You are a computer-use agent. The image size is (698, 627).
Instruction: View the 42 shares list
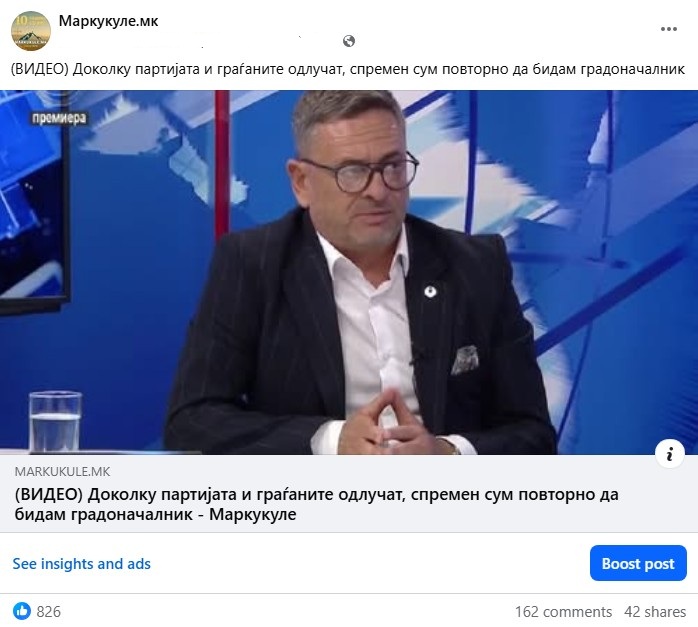(x=655, y=612)
